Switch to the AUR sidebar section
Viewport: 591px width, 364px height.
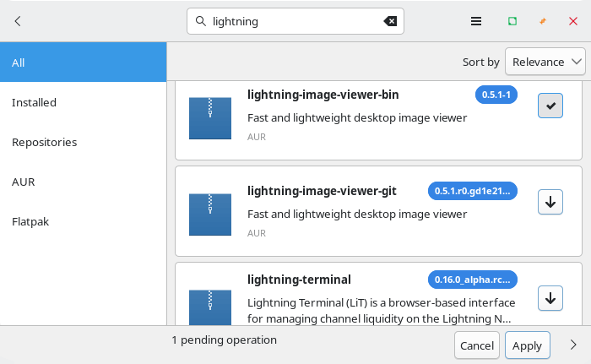24,182
